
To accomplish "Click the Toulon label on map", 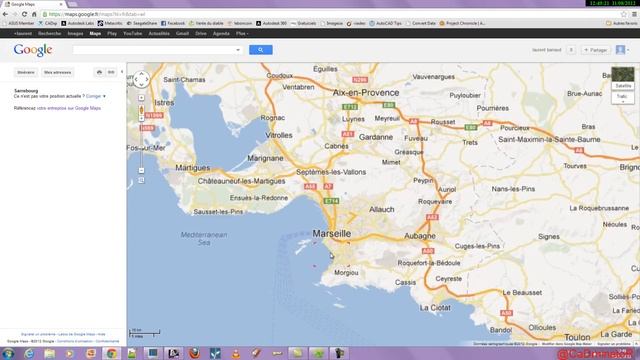I will 577,337.
